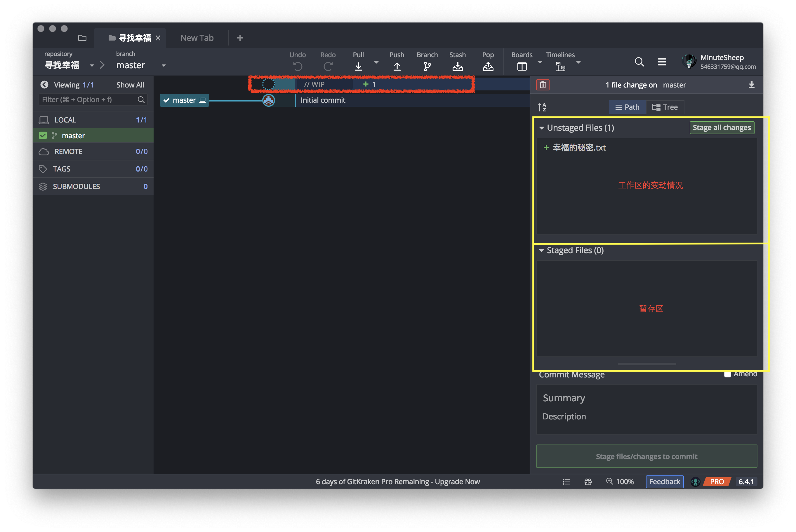Screen dimensions: 796x532
Task: Click the Feedback button in status bar
Action: pos(664,482)
